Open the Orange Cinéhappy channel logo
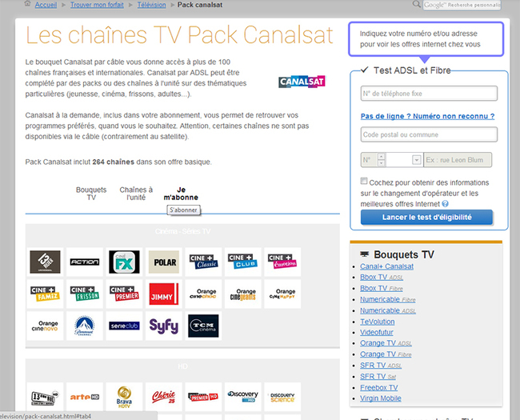The height and width of the screenshot is (420, 520). [x=282, y=294]
